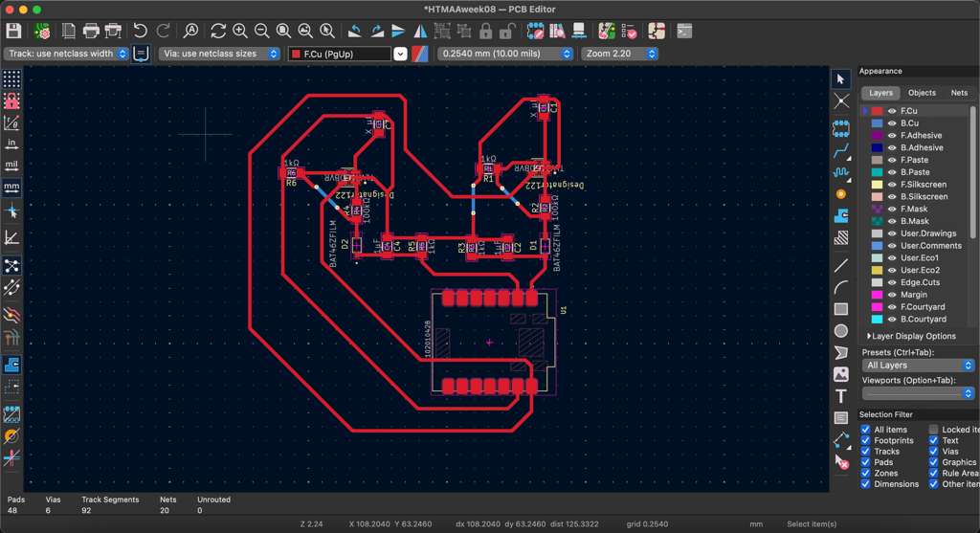
Task: Switch to the Nets tab
Action: 959,93
